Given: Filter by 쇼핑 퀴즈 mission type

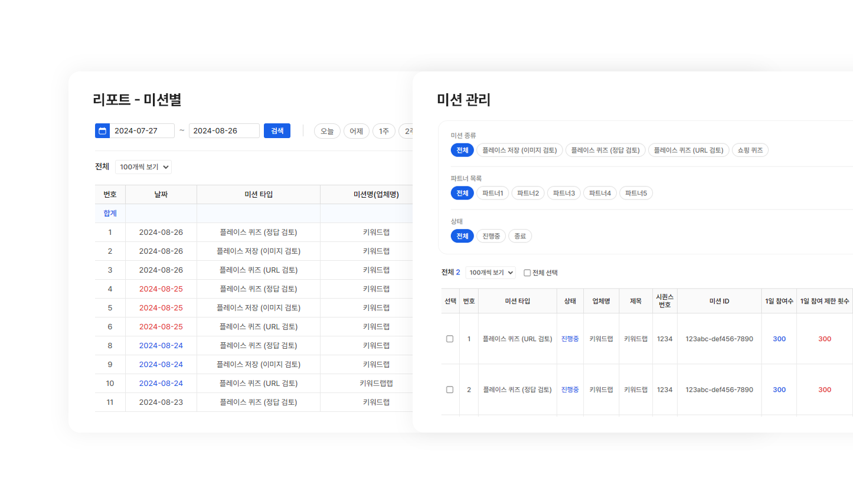Looking at the screenshot, I should click(x=750, y=150).
